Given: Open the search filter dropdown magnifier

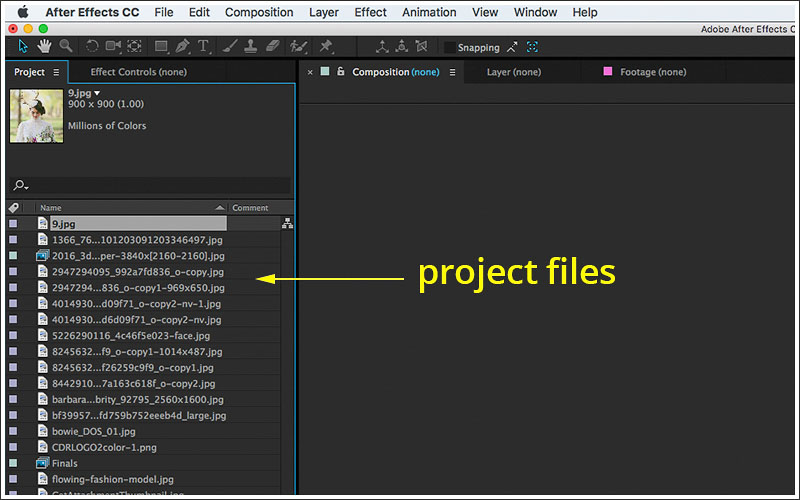Looking at the screenshot, I should [x=20, y=185].
